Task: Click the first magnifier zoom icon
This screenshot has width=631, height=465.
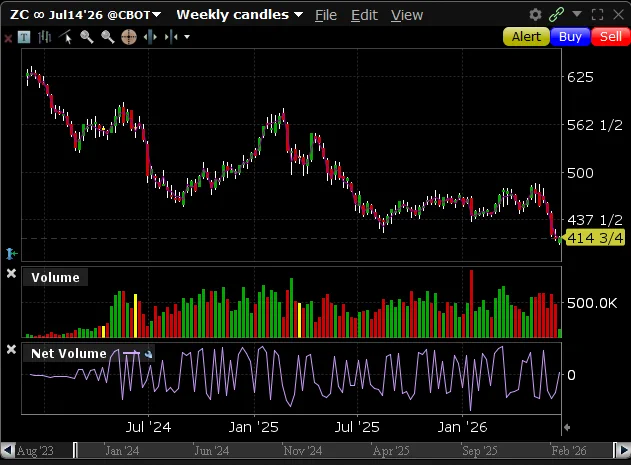Action: click(x=87, y=37)
